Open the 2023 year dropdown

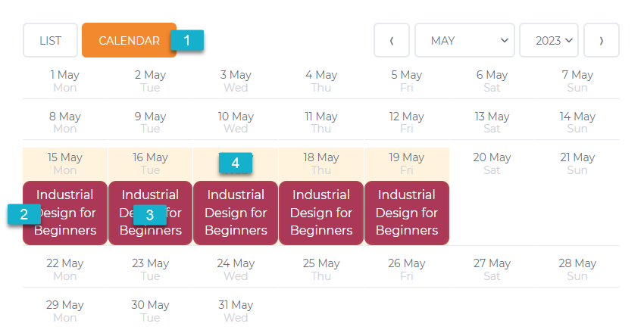coord(549,40)
